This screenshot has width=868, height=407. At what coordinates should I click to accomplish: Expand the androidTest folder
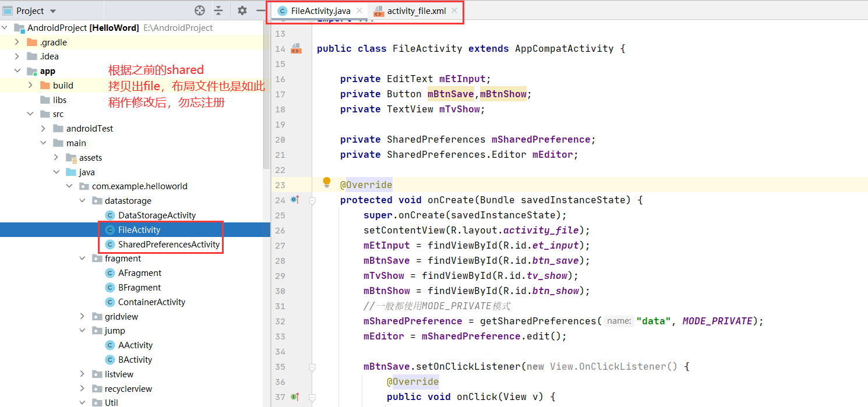click(43, 129)
